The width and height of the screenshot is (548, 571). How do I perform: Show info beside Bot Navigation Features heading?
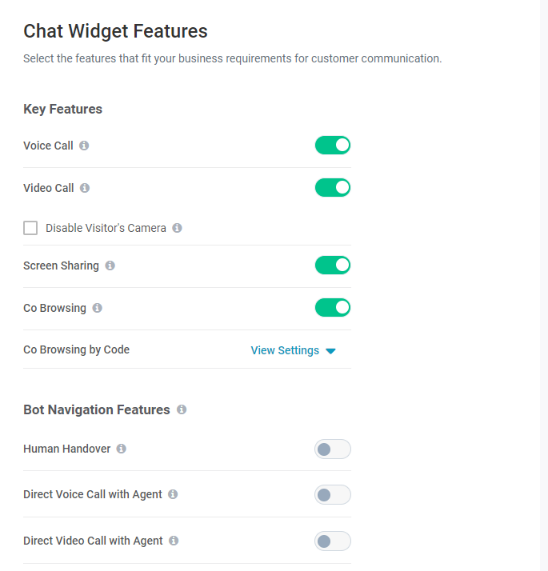182,410
